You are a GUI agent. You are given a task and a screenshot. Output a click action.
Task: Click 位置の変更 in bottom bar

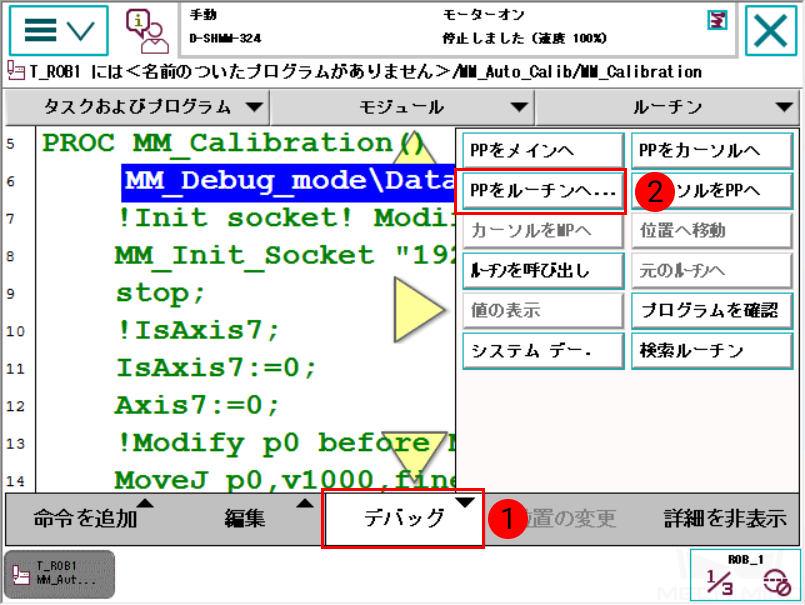[563, 519]
